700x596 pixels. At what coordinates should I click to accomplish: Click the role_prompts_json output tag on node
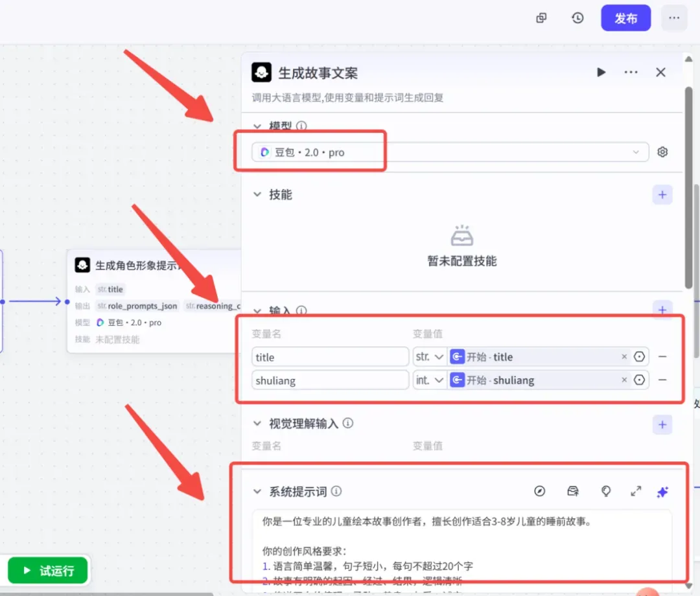click(138, 306)
